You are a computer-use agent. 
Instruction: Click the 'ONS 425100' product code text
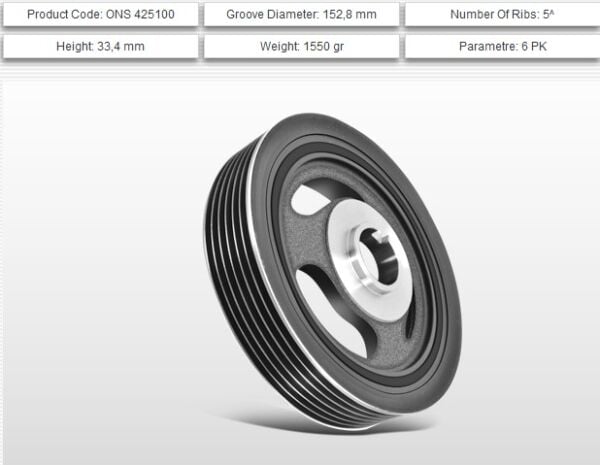click(139, 16)
